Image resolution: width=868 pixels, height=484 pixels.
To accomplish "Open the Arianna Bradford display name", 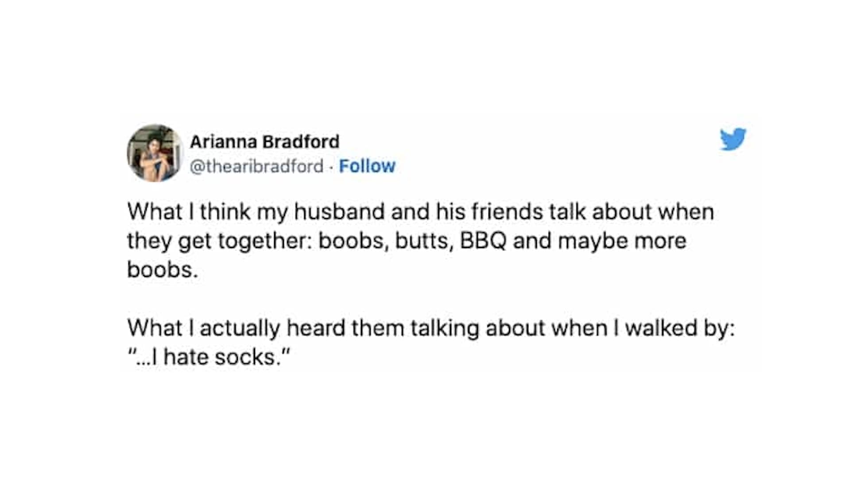I will [x=264, y=142].
